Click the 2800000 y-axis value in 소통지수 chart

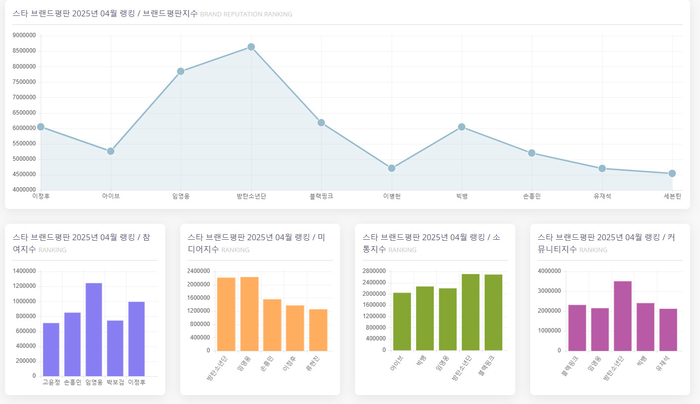pyautogui.click(x=375, y=271)
